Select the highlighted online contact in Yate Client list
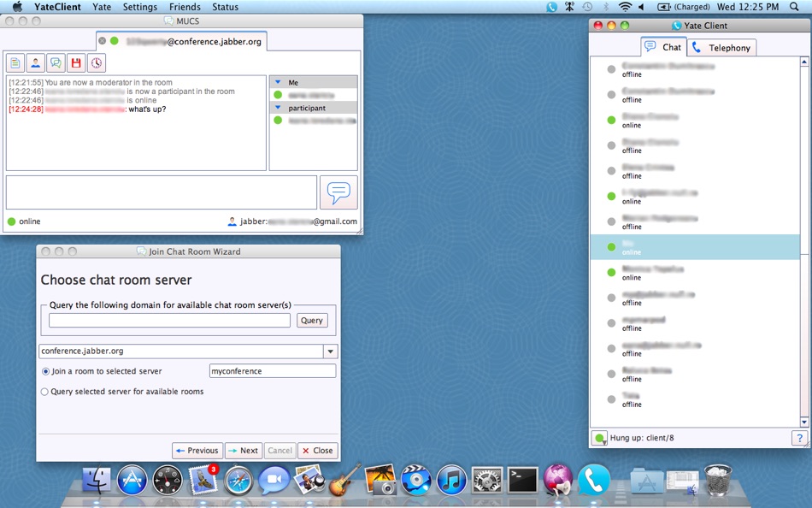Image resolution: width=812 pixels, height=508 pixels. (x=695, y=247)
